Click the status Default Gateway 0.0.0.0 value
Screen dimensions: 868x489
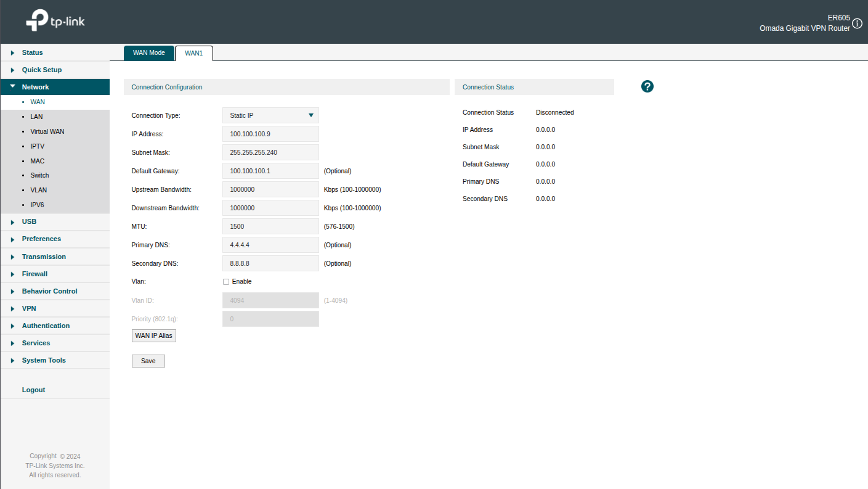click(x=545, y=164)
